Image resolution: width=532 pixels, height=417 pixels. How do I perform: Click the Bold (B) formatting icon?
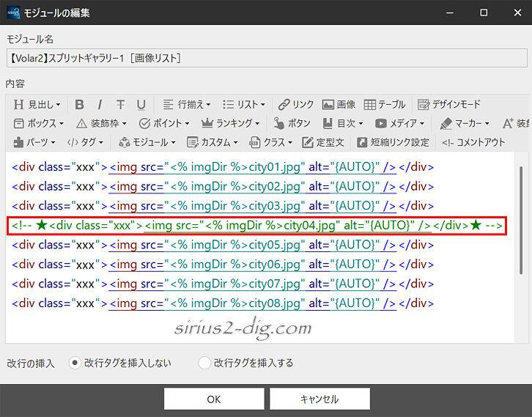point(79,105)
